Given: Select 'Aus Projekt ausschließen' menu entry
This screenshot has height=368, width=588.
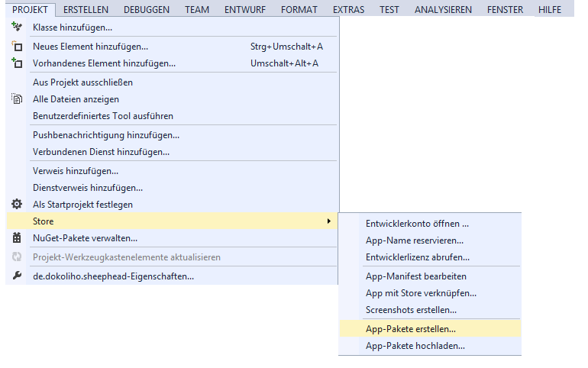Looking at the screenshot, I should coord(83,82).
